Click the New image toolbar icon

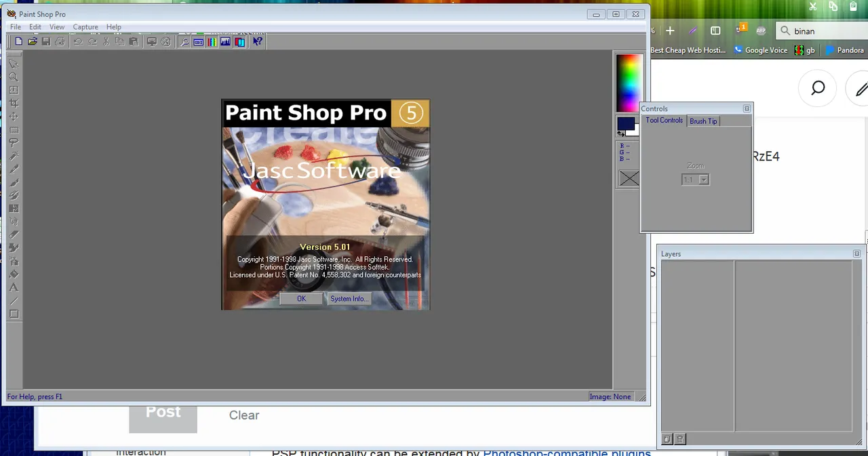pos(18,41)
